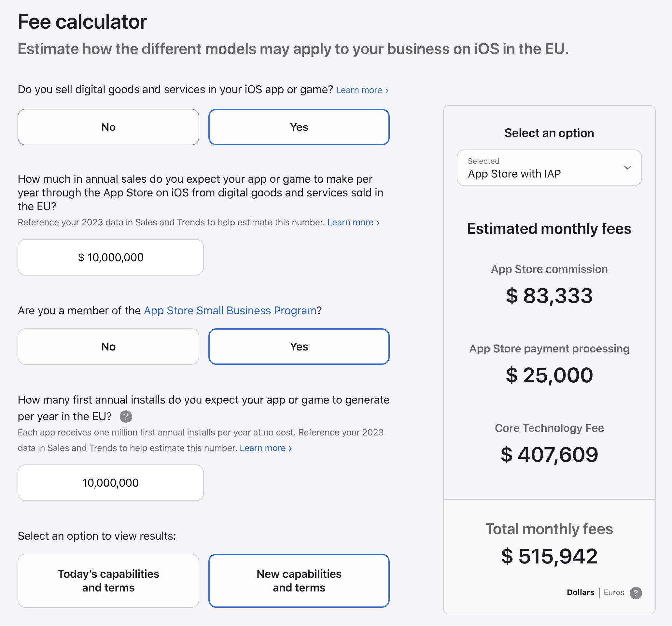The image size is (672, 626).
Task: Switch currency display to Dollars
Action: [580, 592]
